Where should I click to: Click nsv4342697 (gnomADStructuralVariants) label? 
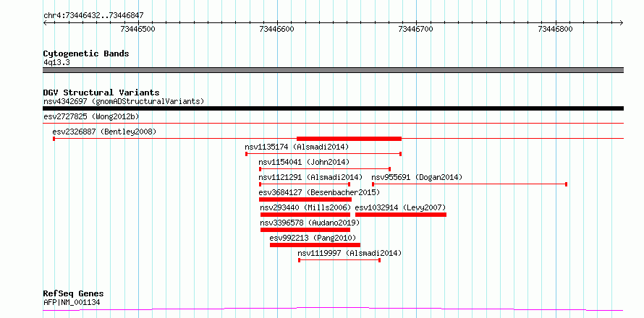coord(124,101)
